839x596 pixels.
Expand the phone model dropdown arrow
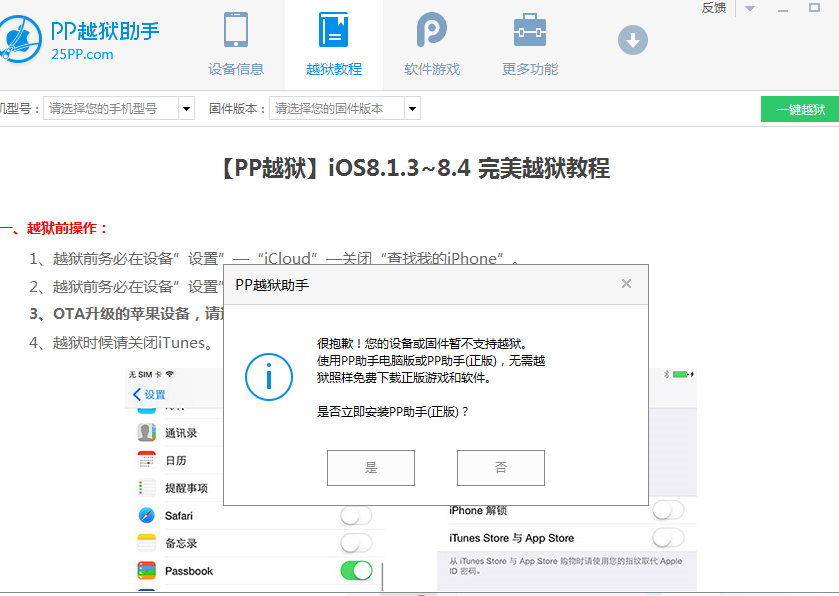(186, 109)
